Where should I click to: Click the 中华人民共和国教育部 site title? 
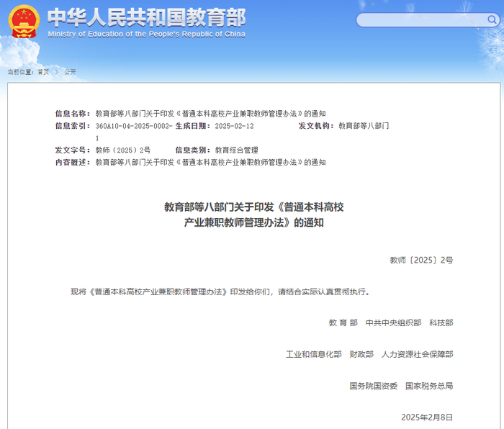(x=147, y=17)
